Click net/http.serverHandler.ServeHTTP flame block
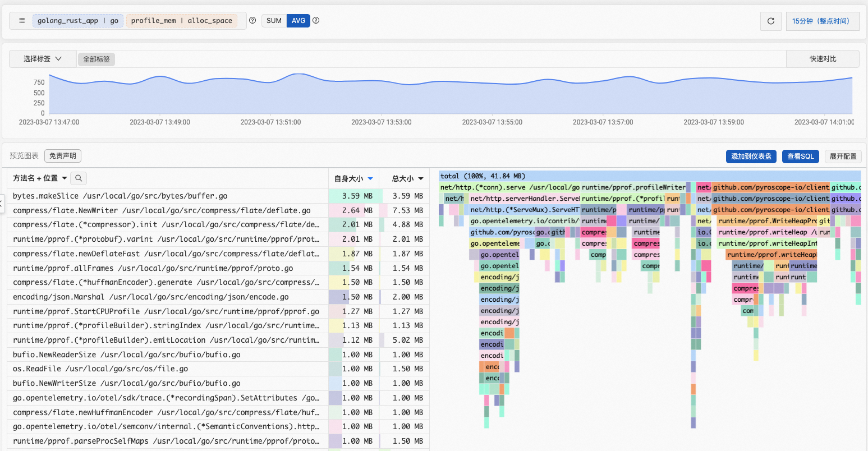This screenshot has height=451, width=868. coord(525,199)
